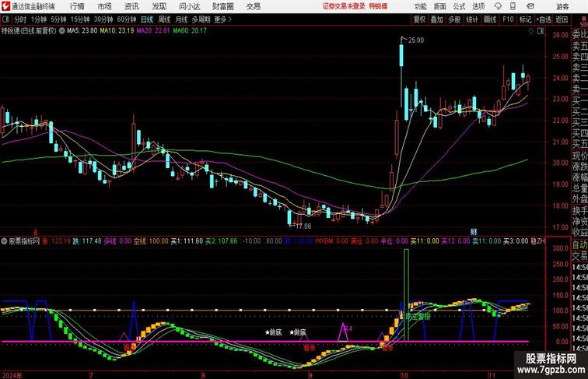Click the 叠加 toolbar button
Screen dimensions: 588x379
click(x=437, y=19)
